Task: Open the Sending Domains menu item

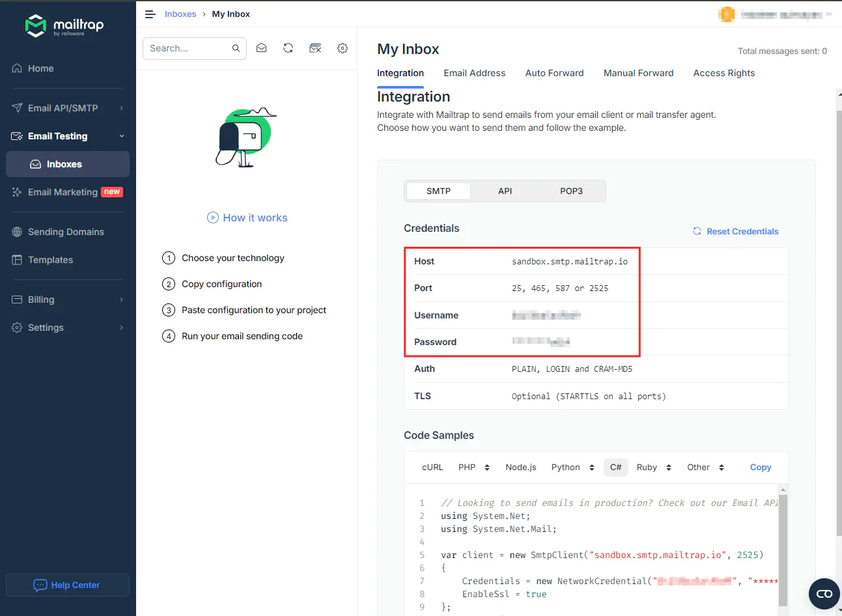Action: (x=68, y=232)
